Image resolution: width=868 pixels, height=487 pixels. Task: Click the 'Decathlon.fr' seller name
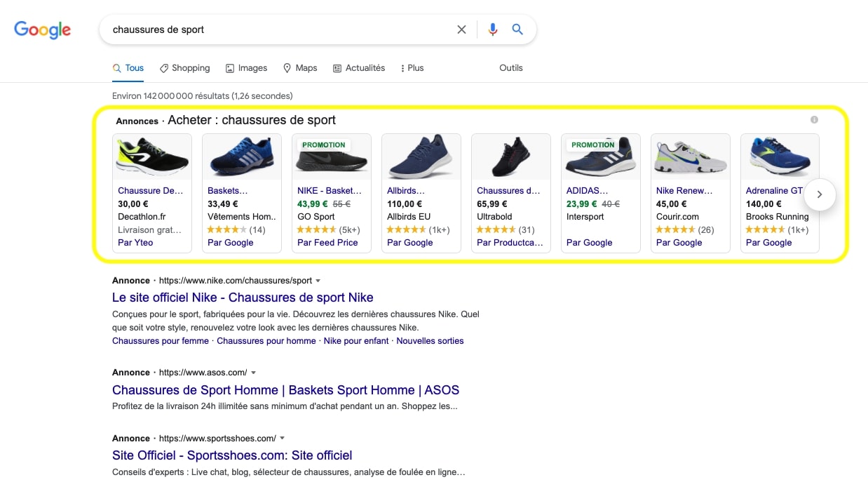142,217
